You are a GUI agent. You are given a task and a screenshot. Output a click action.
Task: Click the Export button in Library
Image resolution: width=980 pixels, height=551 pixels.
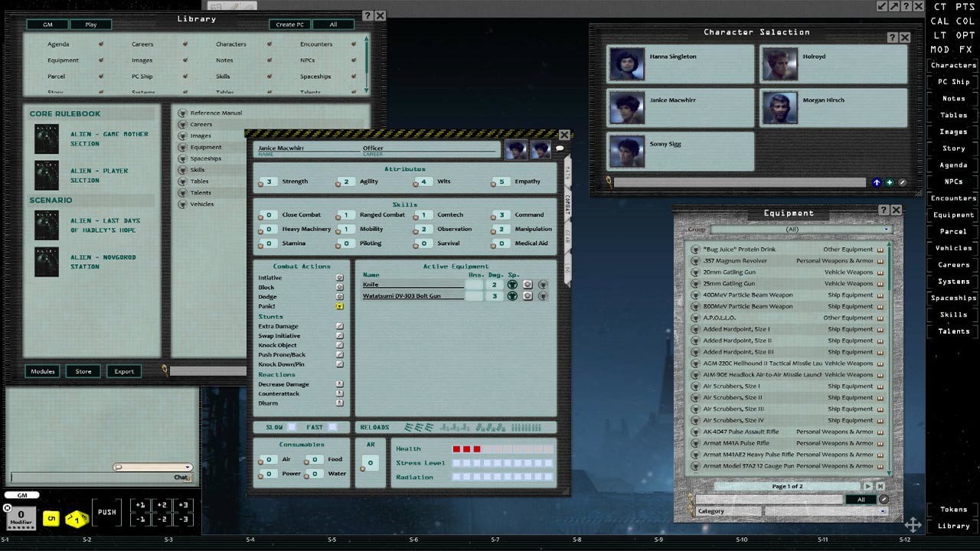pyautogui.click(x=123, y=371)
